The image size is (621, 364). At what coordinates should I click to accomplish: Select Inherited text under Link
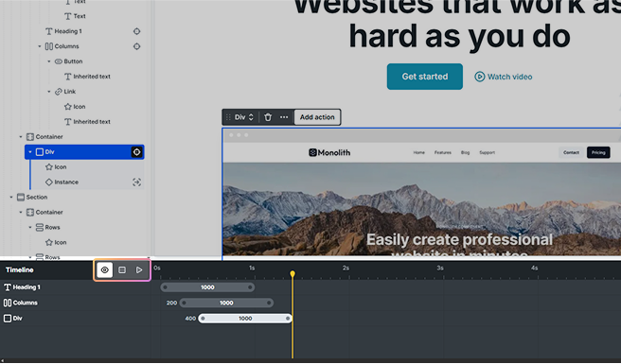click(x=87, y=122)
